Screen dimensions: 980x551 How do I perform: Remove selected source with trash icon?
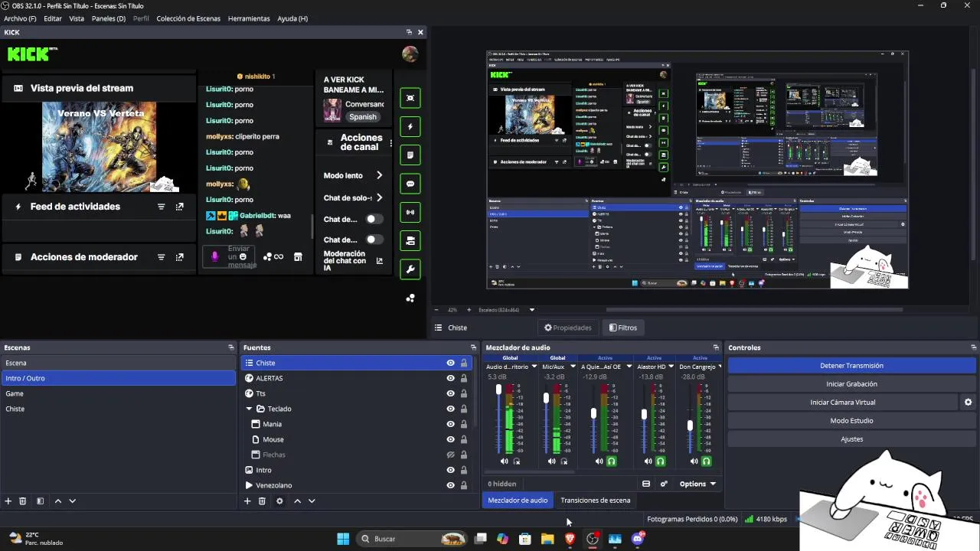[262, 501]
